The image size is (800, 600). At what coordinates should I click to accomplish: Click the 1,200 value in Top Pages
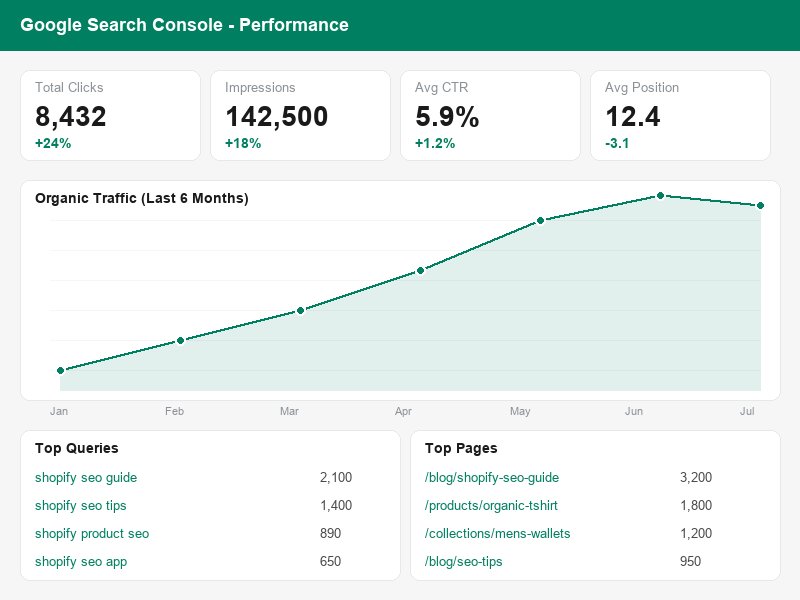[696, 534]
